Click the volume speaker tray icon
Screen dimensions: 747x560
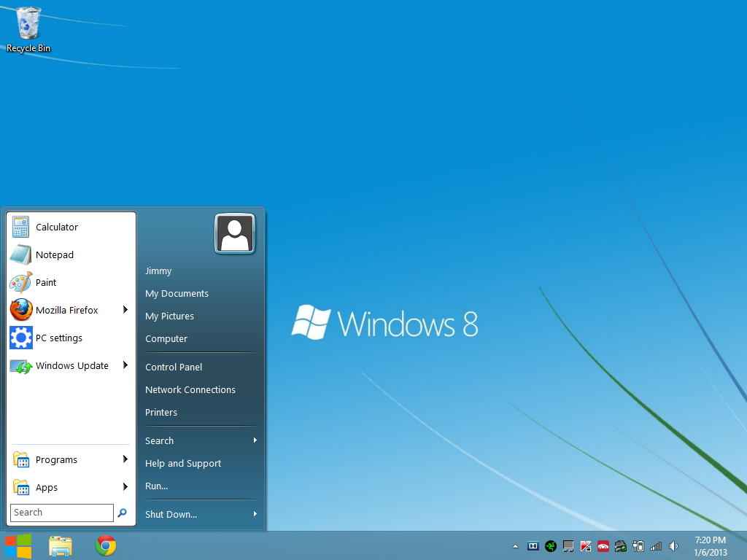(673, 546)
